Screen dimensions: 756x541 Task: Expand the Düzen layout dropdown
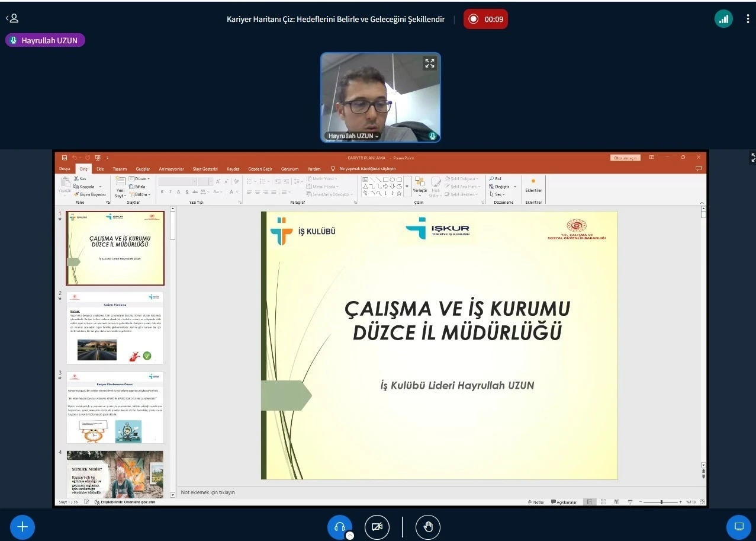pos(141,178)
